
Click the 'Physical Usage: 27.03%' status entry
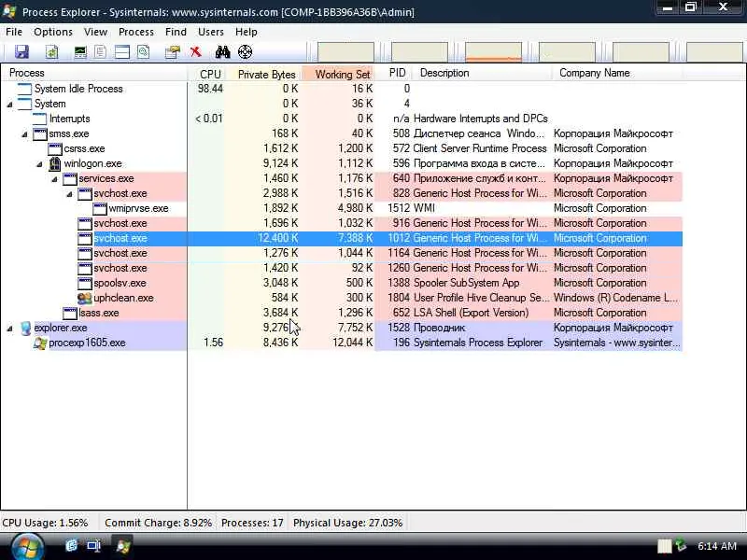coord(347,523)
